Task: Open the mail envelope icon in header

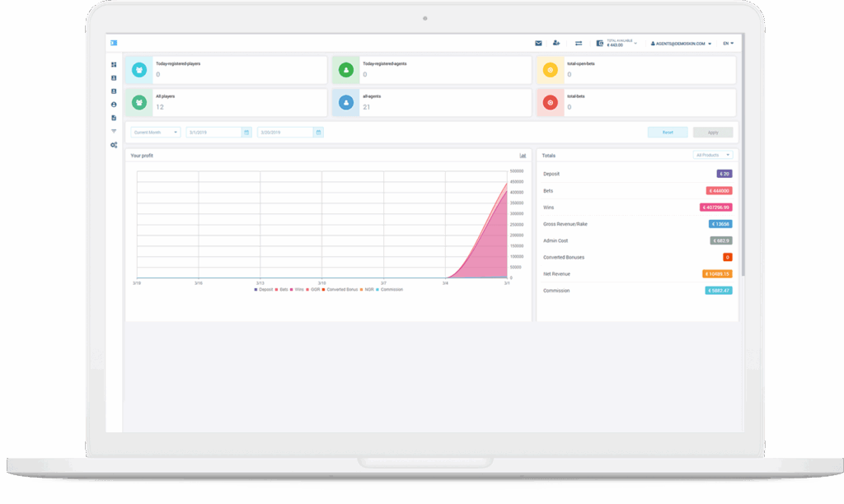Action: click(x=538, y=43)
